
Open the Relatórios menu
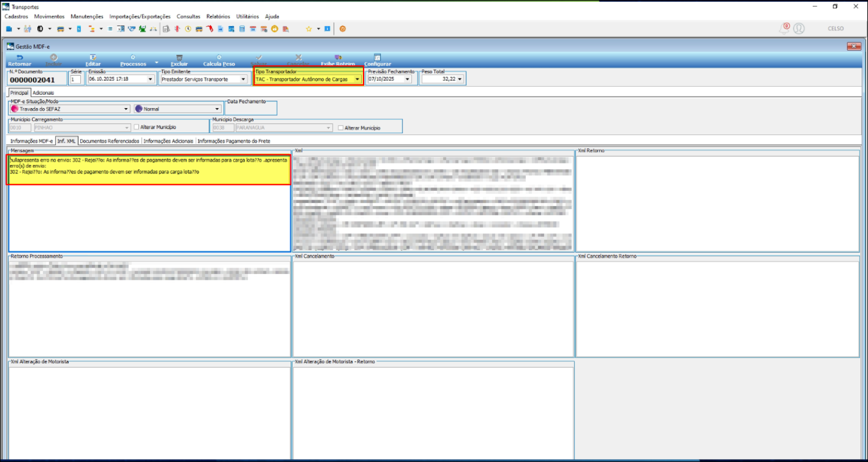pos(218,16)
